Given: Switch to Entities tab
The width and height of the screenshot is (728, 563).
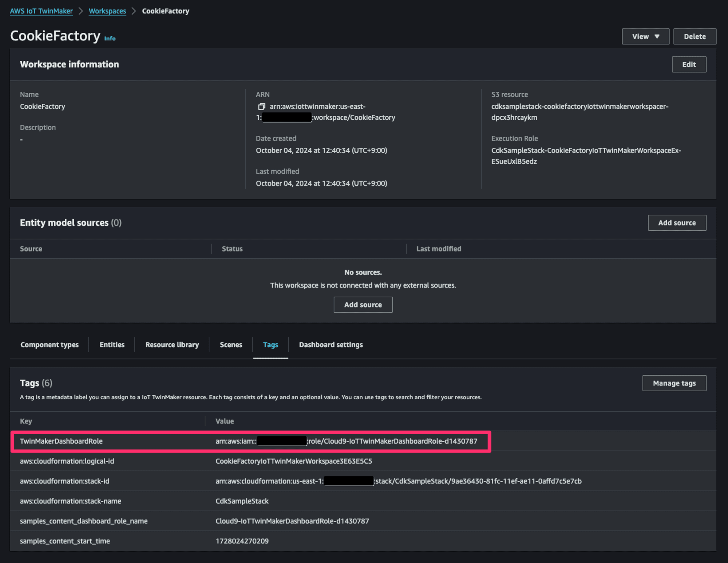Looking at the screenshot, I should click(x=112, y=345).
